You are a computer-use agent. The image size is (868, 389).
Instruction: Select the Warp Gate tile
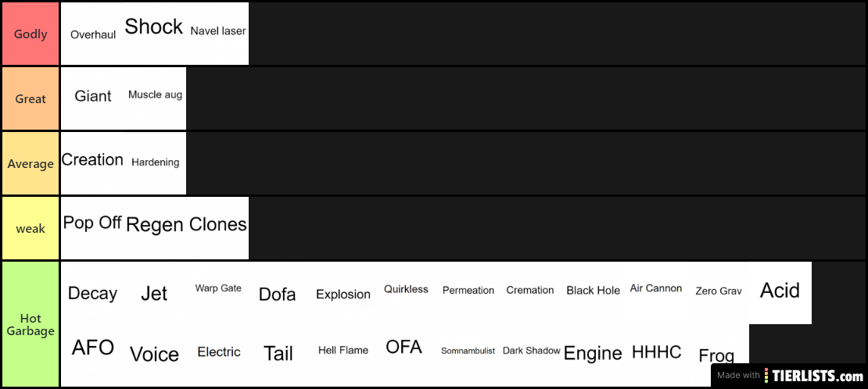217,293
